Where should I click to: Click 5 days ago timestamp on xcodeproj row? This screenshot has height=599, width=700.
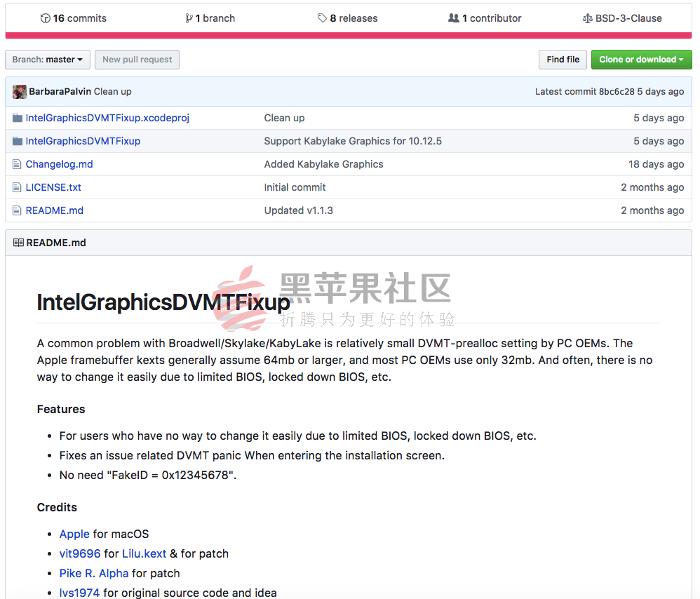click(x=659, y=118)
